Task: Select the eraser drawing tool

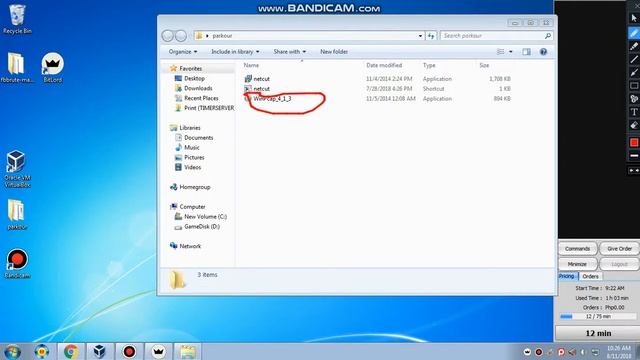Action: pos(634,125)
